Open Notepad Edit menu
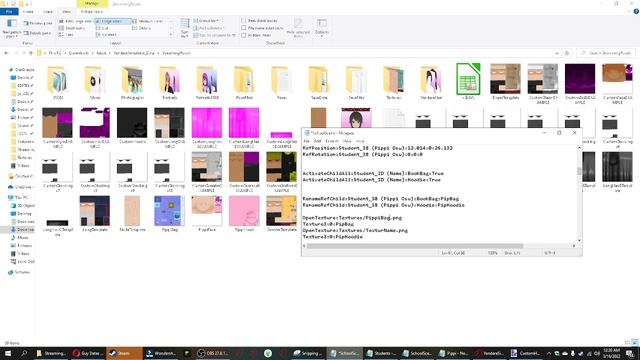Screen dimensions: 640x360 click(x=317, y=141)
